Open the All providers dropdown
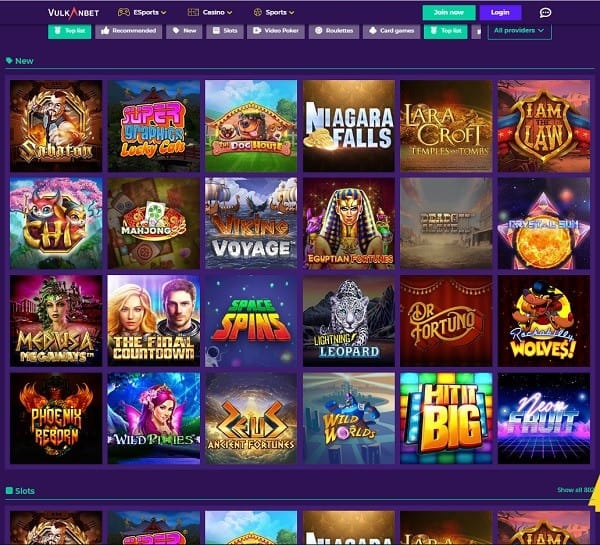This screenshot has height=545, width=600. point(519,31)
